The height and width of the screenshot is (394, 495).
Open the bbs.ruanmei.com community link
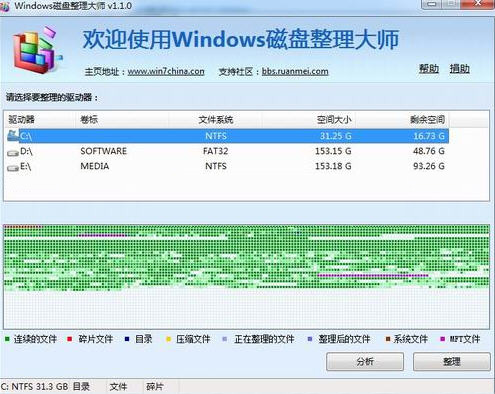tap(295, 71)
